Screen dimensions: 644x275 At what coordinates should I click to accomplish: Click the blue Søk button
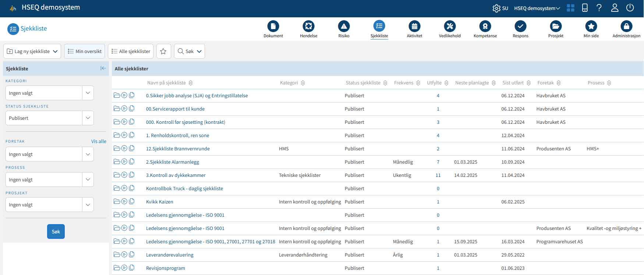tap(56, 232)
